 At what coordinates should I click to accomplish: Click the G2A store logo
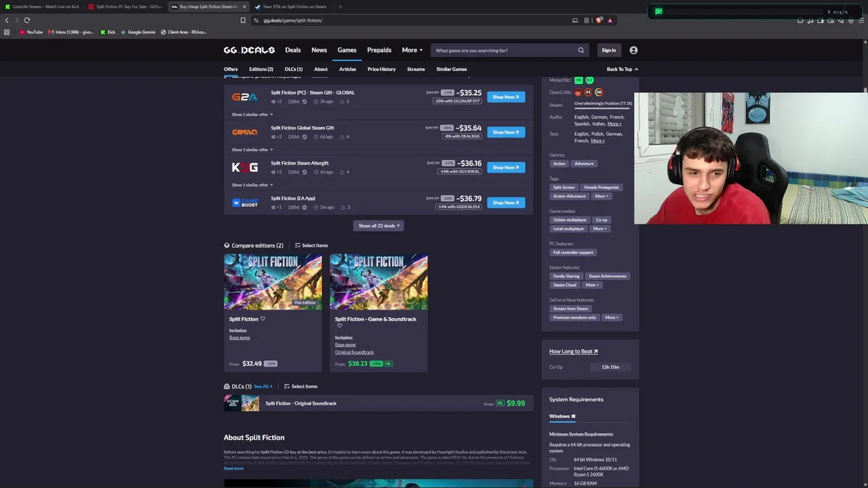(x=244, y=97)
